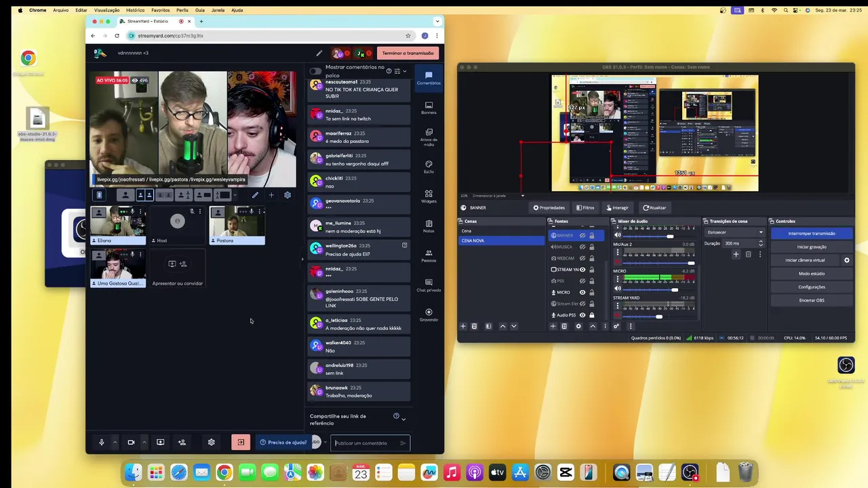Click the OBS icon in the Dock
This screenshot has height=488, width=868.
[x=690, y=472]
